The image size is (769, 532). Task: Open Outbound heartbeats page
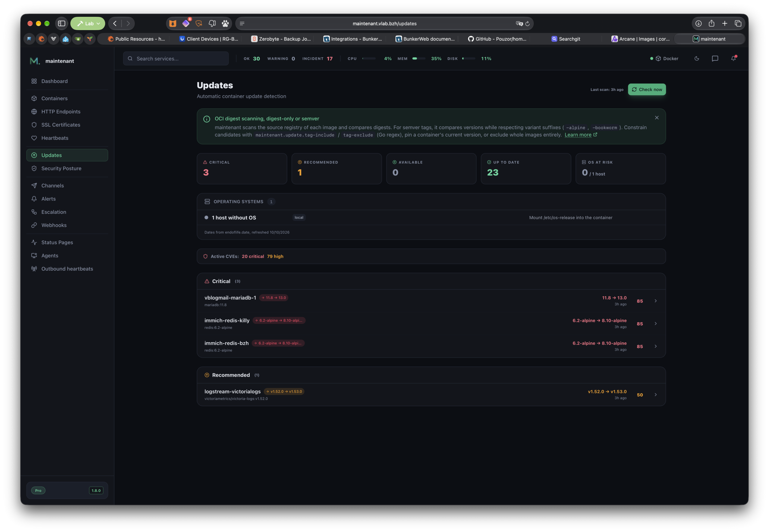pyautogui.click(x=67, y=269)
